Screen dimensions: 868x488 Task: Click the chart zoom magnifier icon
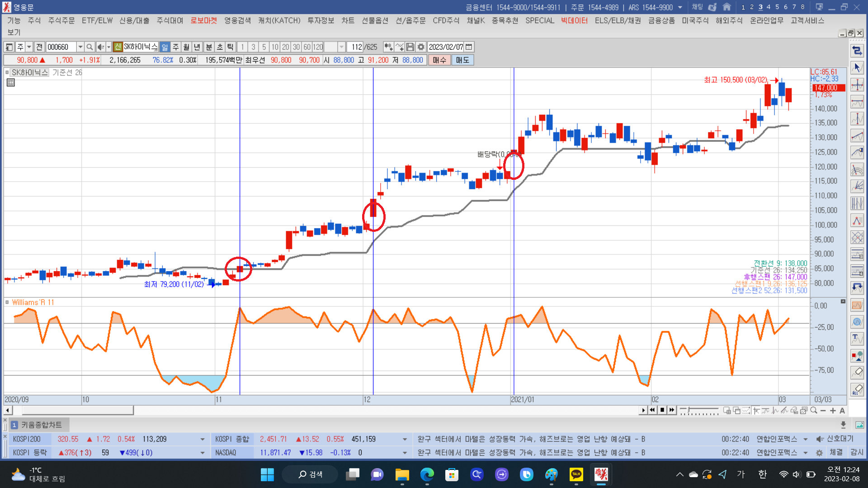(x=814, y=410)
